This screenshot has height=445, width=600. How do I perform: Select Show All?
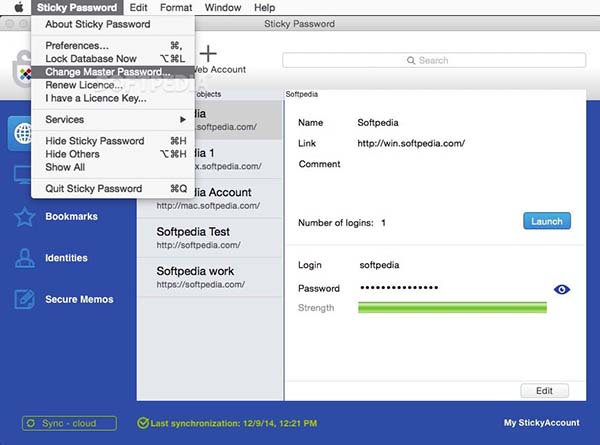113,167
